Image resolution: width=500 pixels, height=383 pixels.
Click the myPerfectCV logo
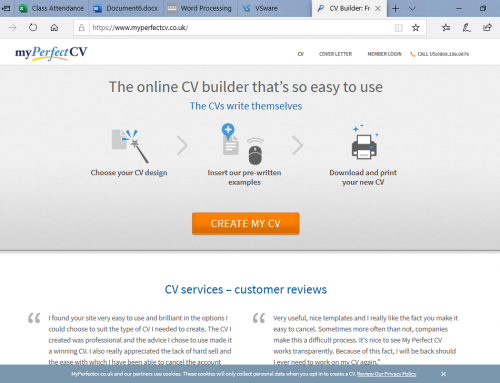(x=51, y=53)
